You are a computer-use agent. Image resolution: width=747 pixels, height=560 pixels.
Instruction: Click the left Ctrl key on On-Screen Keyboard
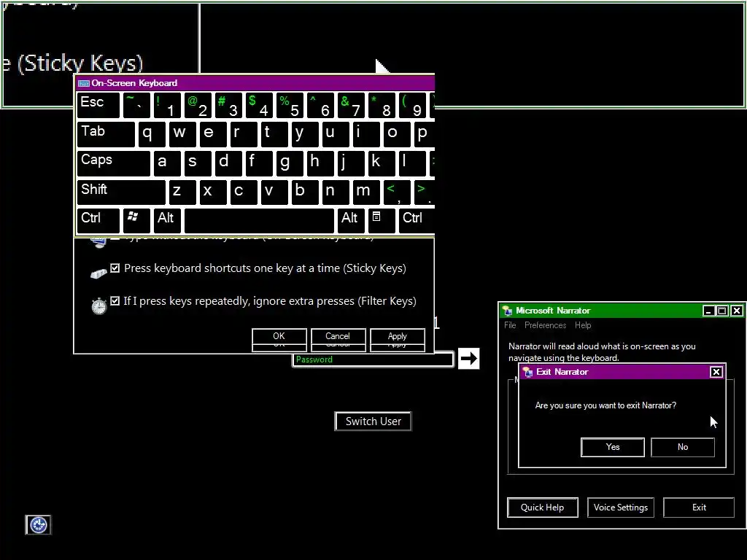pyautogui.click(x=98, y=220)
